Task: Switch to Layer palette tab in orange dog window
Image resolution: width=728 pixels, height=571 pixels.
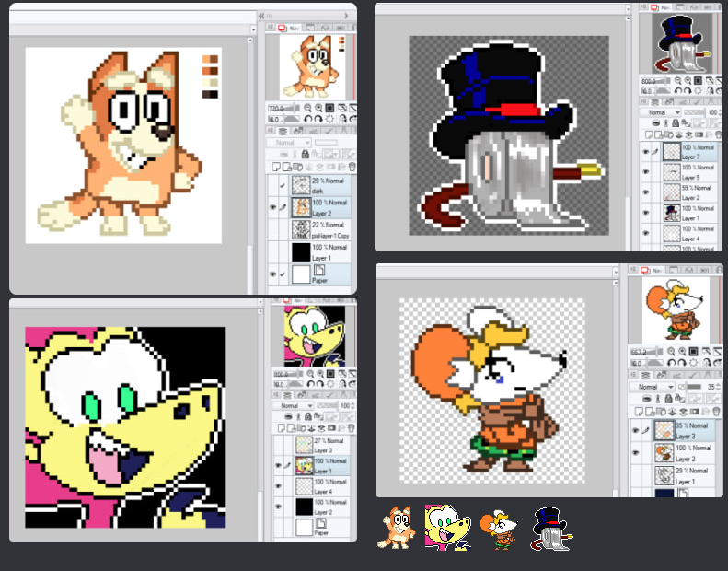Action: (x=283, y=131)
